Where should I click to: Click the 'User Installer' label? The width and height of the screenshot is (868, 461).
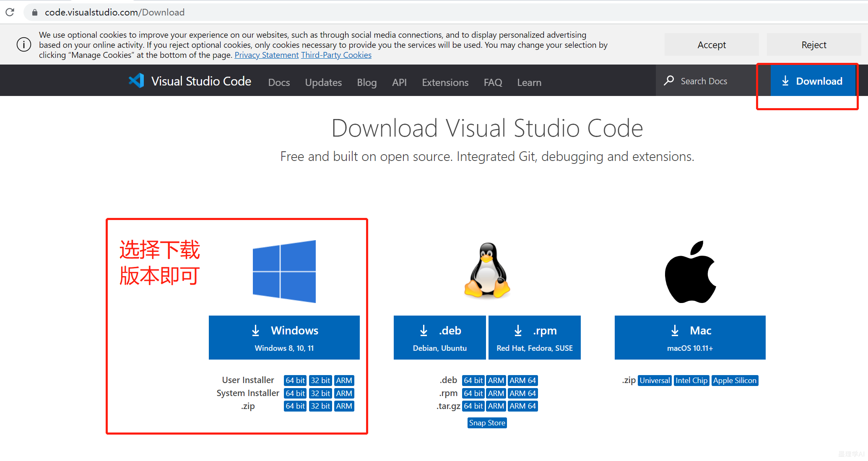click(x=248, y=380)
